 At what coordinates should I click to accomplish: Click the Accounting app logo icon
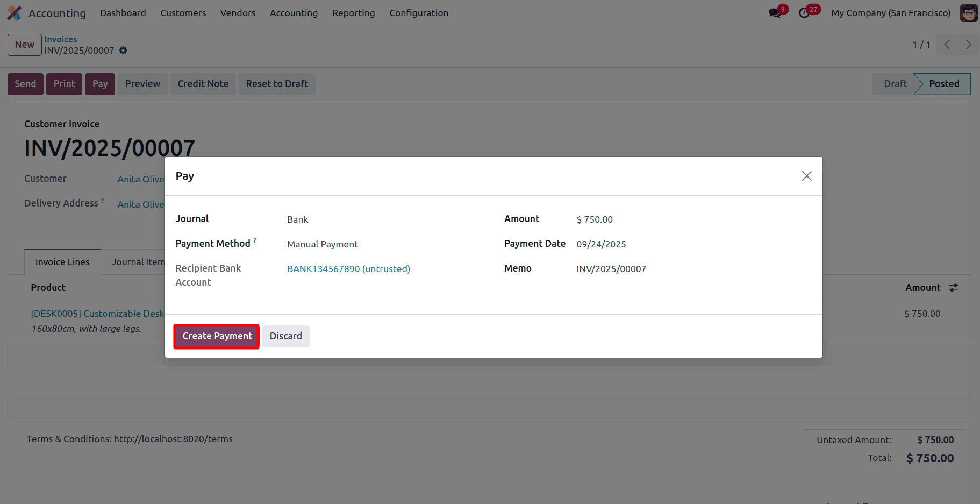coord(15,13)
